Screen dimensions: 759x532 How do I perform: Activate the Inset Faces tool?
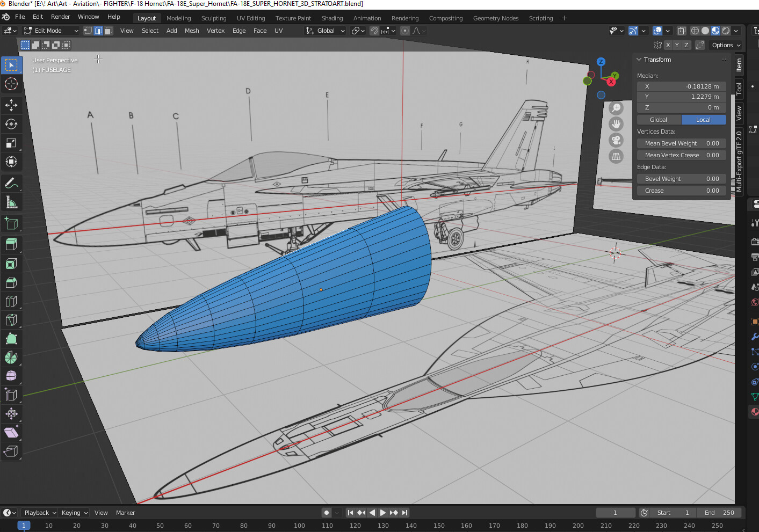pyautogui.click(x=11, y=264)
